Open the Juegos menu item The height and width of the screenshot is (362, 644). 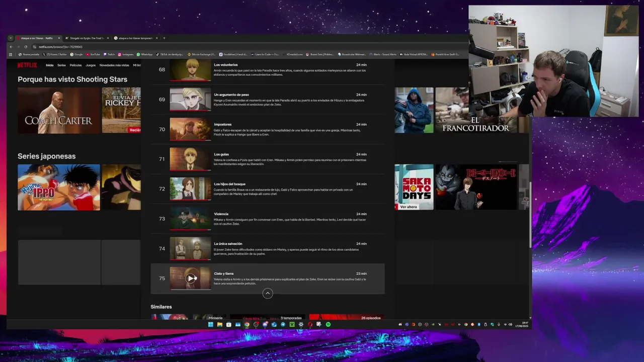pos(91,65)
